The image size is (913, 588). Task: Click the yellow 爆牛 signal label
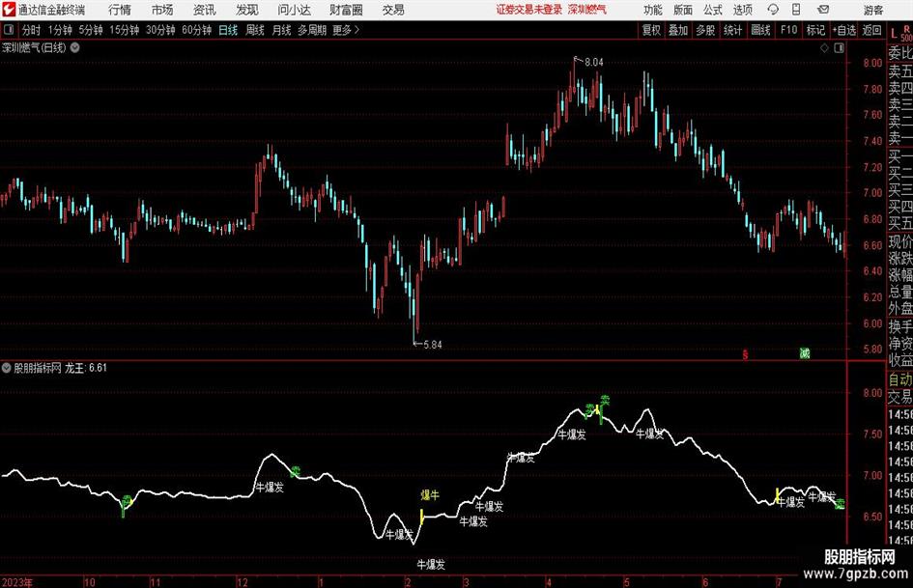pos(430,495)
